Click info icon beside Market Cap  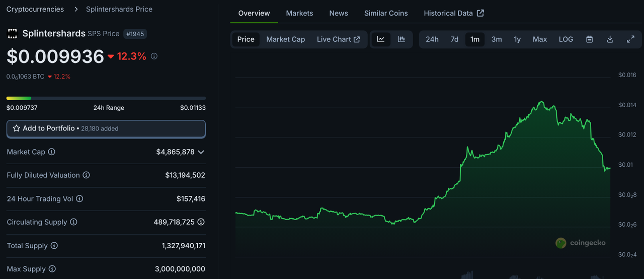[51, 152]
